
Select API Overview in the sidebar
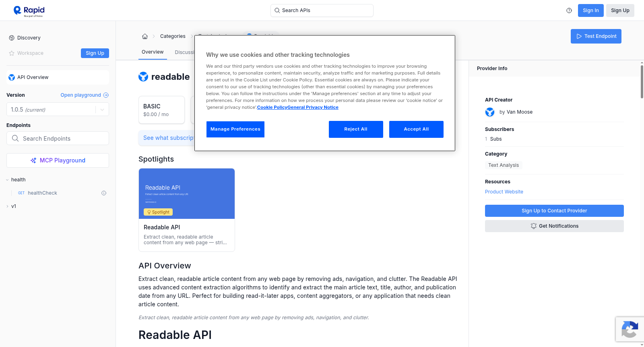pos(58,77)
